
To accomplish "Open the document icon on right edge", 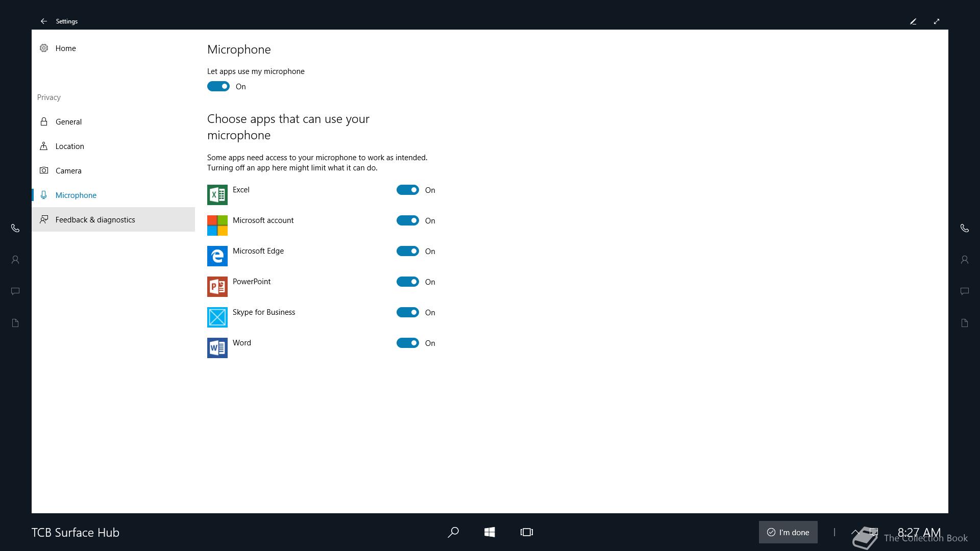I will pos(965,323).
